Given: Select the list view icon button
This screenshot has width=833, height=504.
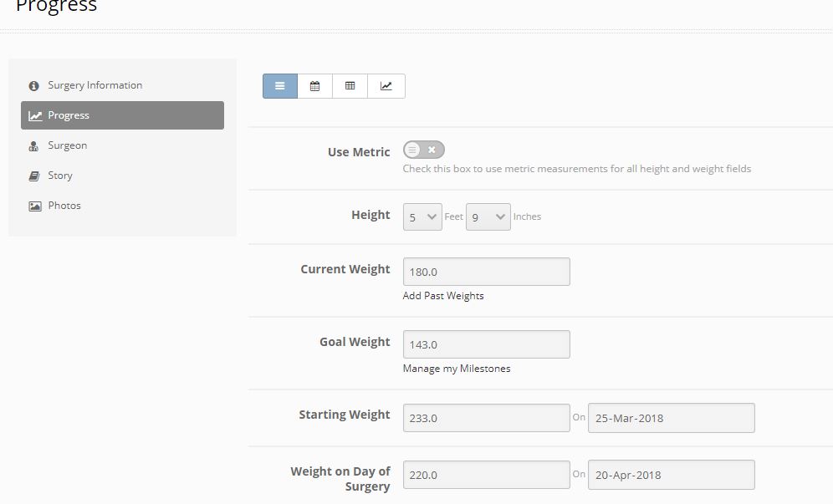Looking at the screenshot, I should 280,86.
